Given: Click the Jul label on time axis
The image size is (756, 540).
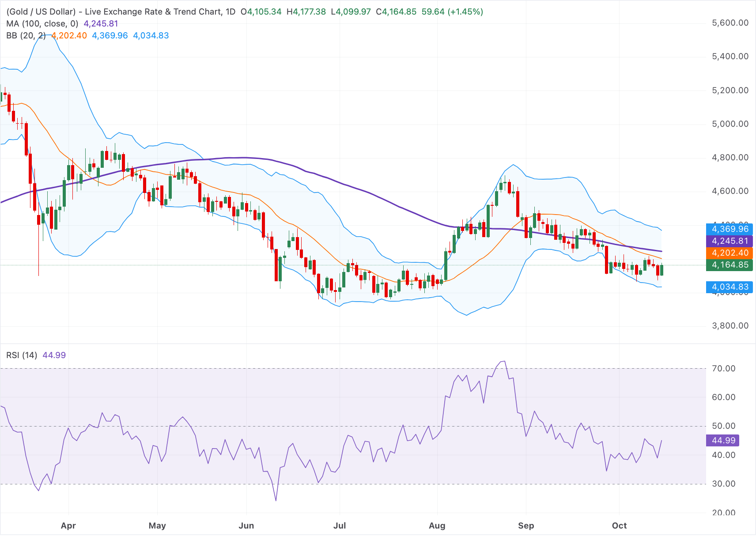Looking at the screenshot, I should pos(340,525).
